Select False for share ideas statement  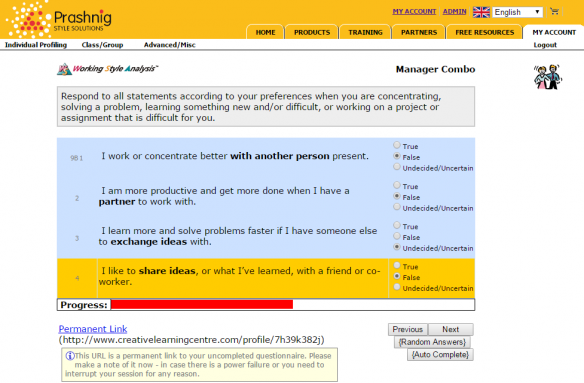pyautogui.click(x=397, y=276)
